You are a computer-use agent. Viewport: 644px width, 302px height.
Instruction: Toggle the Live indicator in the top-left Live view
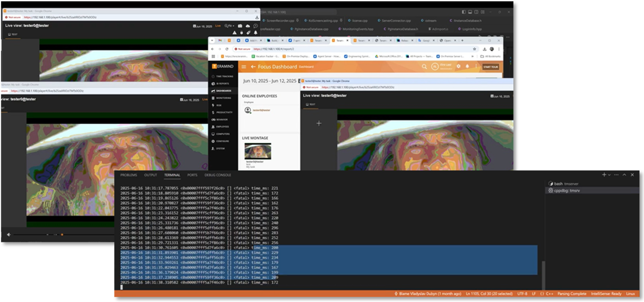pos(218,26)
